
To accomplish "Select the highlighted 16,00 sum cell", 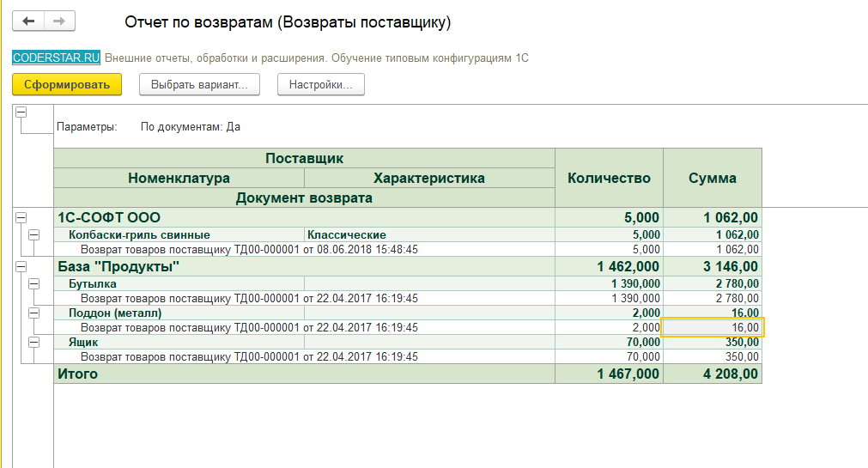I will coord(713,327).
